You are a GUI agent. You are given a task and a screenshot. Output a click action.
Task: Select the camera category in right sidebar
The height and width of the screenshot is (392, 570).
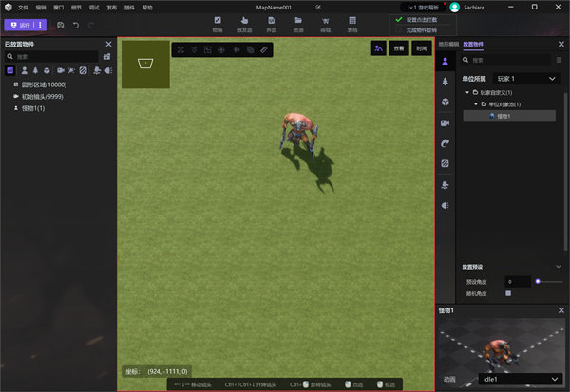[445, 122]
